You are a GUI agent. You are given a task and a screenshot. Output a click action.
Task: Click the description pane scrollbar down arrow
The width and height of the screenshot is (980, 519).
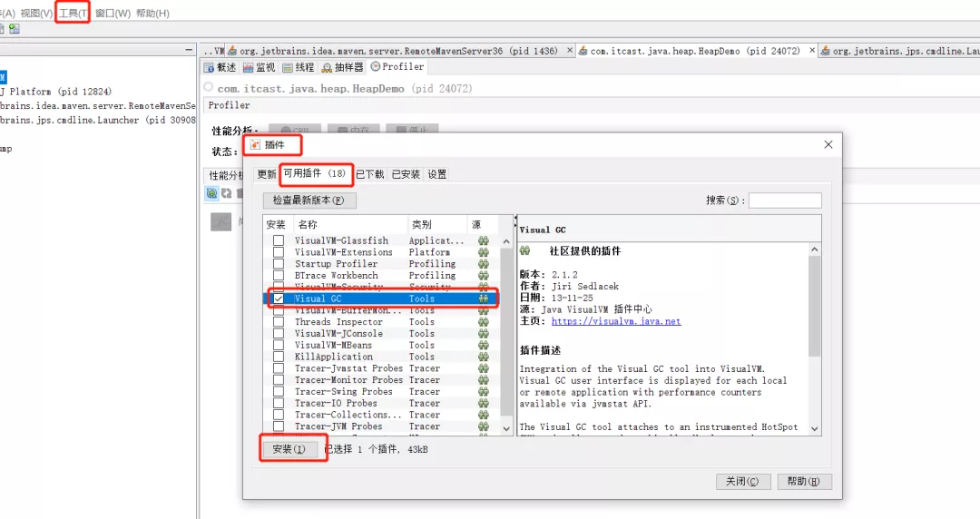click(814, 429)
